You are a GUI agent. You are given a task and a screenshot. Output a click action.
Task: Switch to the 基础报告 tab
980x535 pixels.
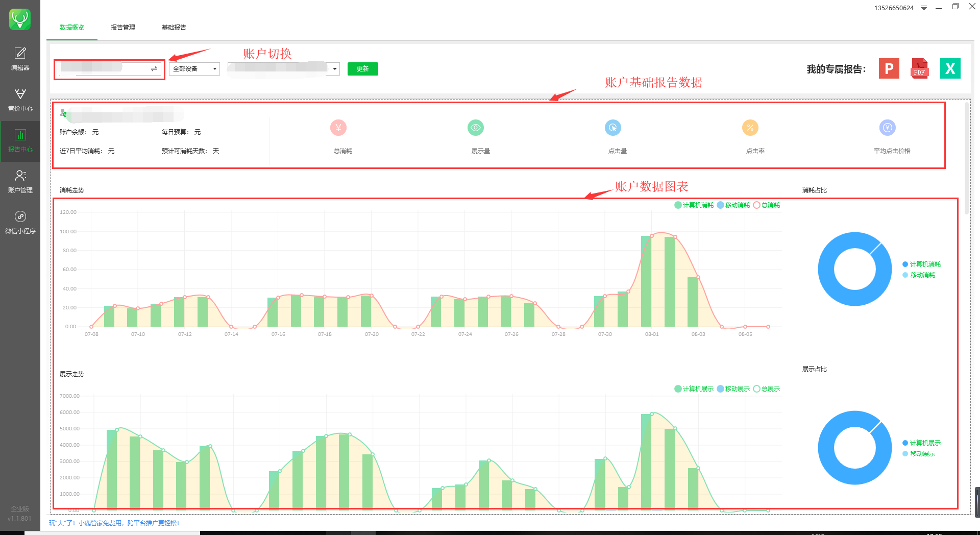[x=174, y=28]
